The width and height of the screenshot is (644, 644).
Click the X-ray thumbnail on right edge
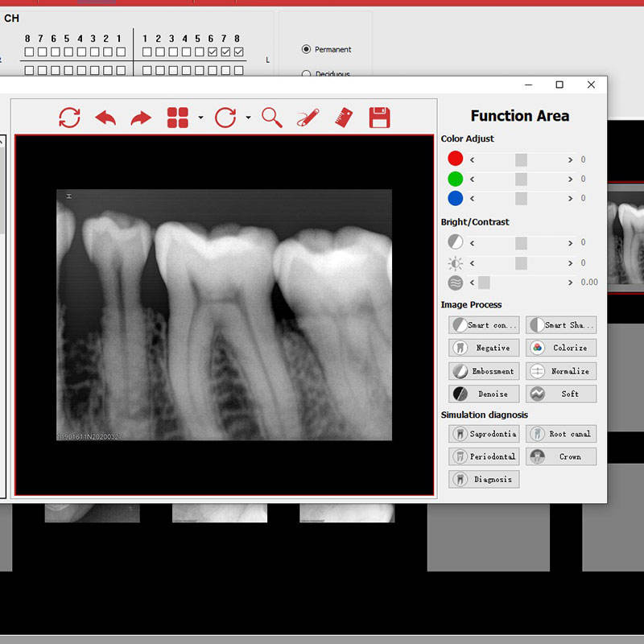click(625, 237)
